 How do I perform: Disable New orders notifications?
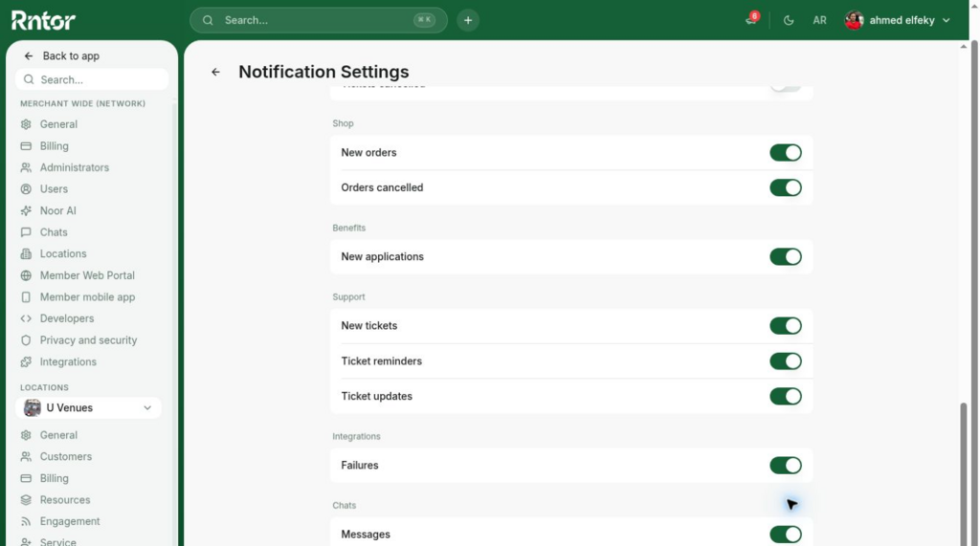(x=785, y=152)
